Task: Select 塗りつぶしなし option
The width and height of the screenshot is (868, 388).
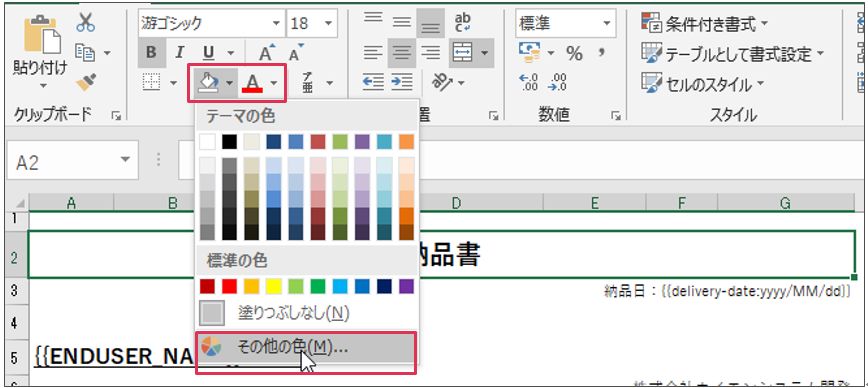Action: pyautogui.click(x=306, y=313)
